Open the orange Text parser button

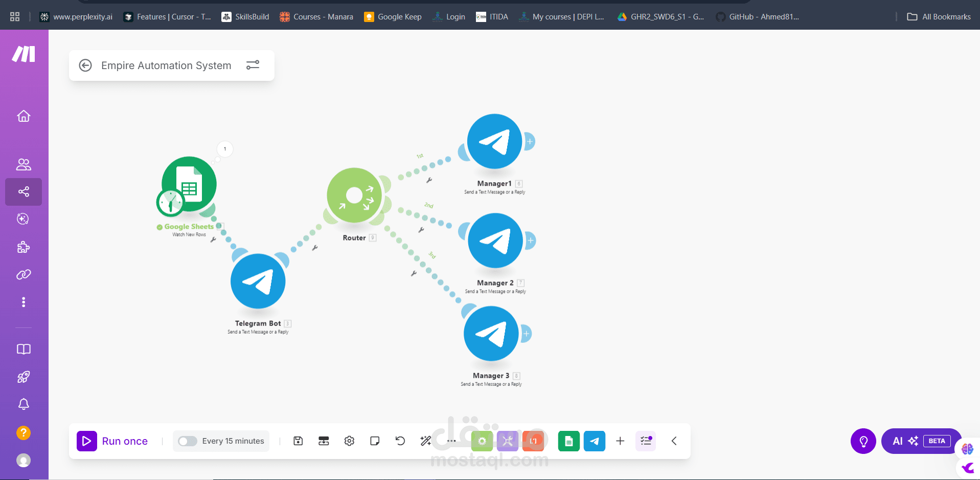[x=533, y=441]
